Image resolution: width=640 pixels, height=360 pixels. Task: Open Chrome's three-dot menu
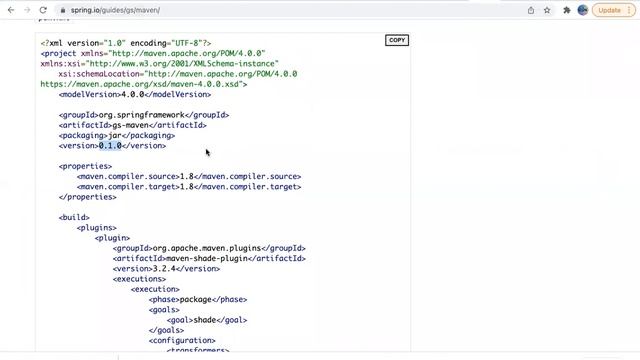[629, 10]
